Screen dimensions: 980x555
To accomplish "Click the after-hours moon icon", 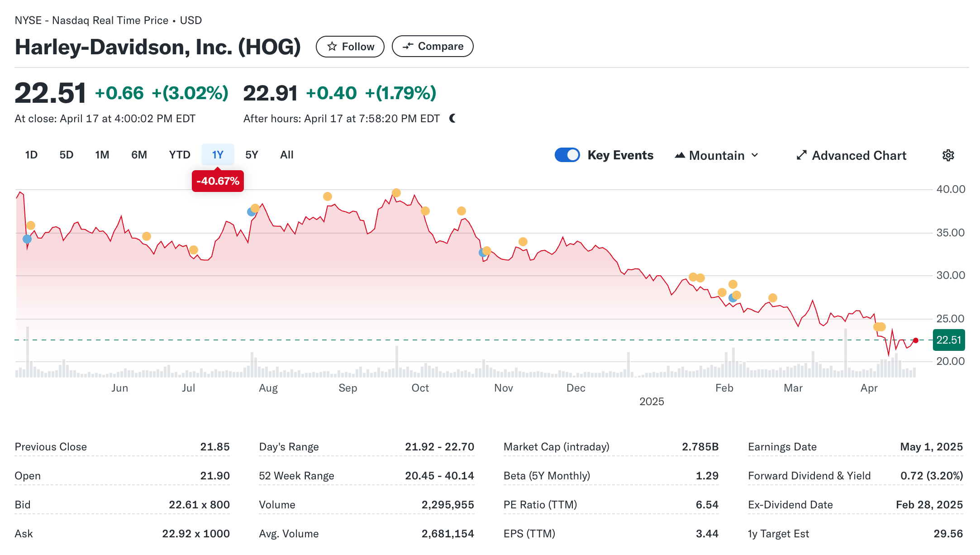I will click(x=452, y=118).
